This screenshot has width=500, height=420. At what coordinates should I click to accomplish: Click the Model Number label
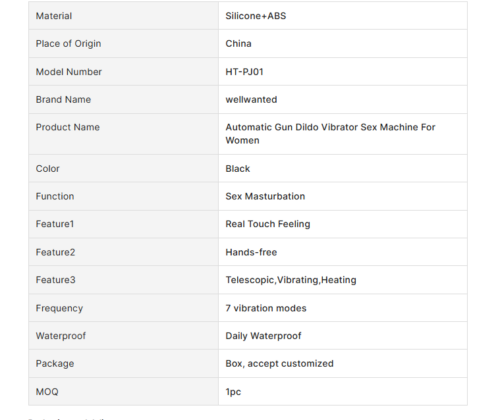[x=69, y=72]
